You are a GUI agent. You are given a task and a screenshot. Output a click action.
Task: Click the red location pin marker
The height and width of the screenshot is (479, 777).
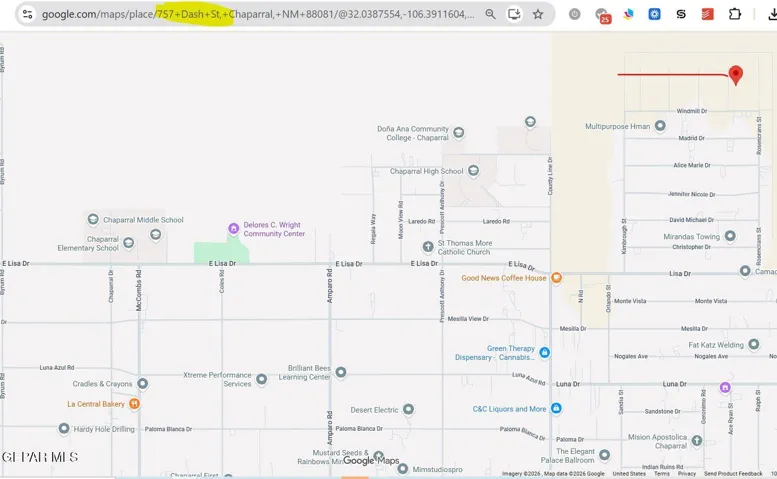736,75
